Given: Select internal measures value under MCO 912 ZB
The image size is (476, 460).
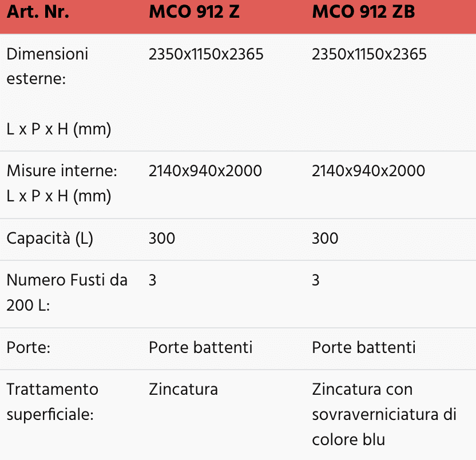Looking at the screenshot, I should 368,170.
